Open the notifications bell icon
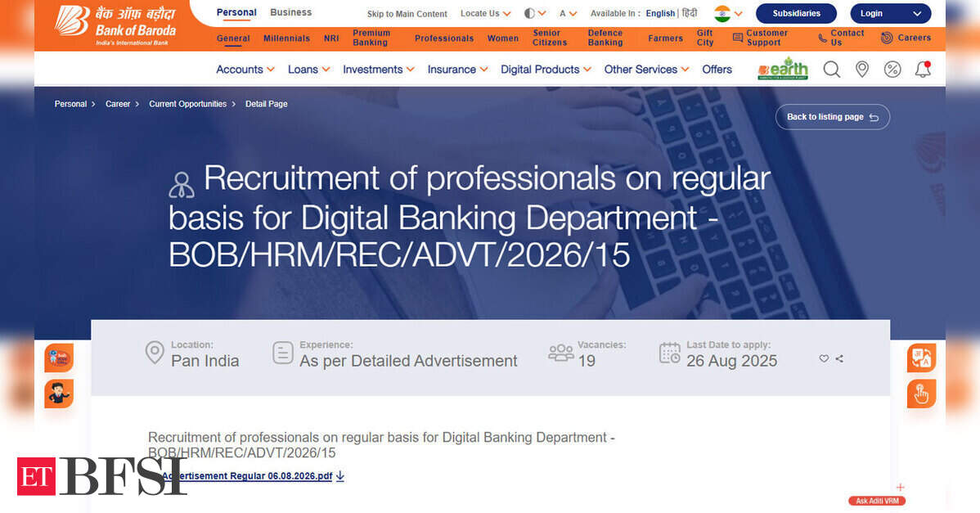The height and width of the screenshot is (513, 980). pos(923,70)
